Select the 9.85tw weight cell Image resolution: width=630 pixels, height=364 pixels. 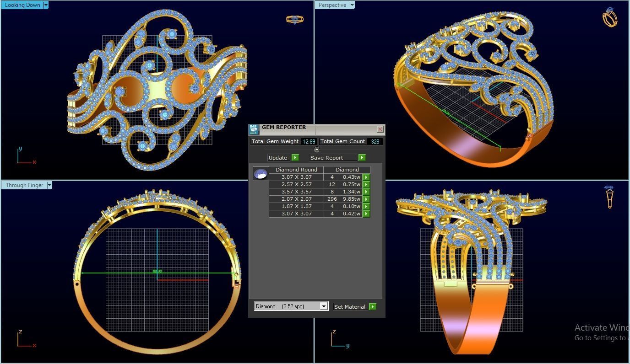click(352, 199)
